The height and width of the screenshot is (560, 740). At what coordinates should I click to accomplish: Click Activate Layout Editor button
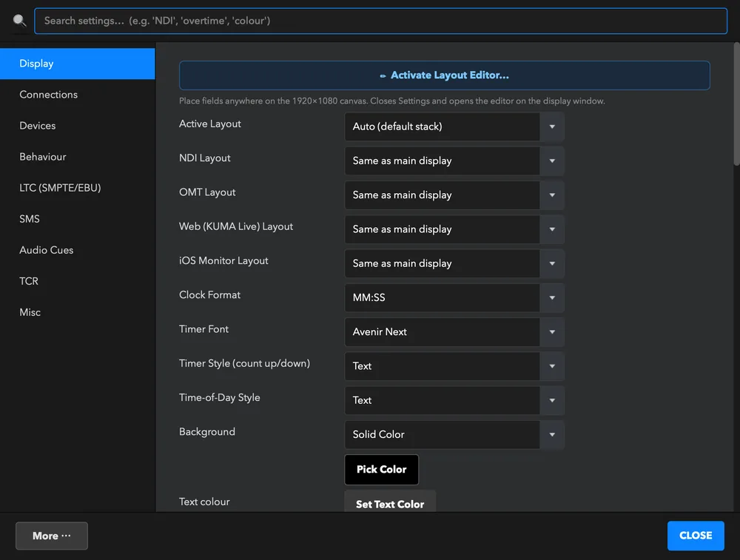pos(444,75)
